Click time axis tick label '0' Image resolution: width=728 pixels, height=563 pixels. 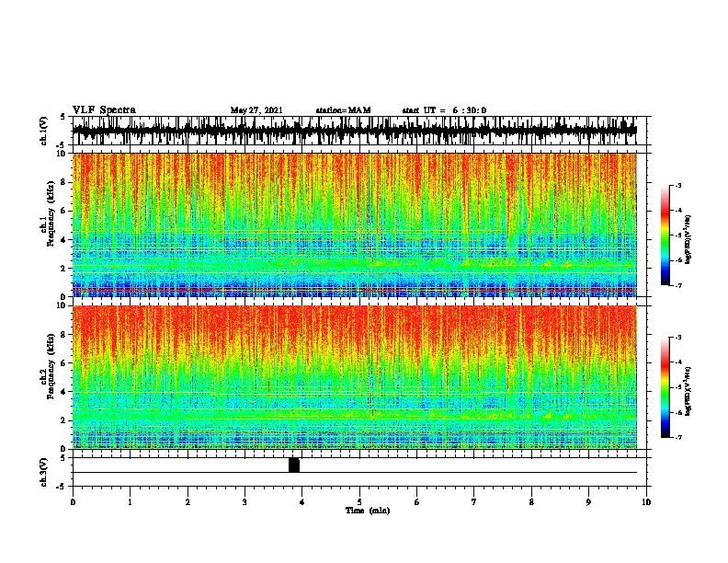click(73, 502)
